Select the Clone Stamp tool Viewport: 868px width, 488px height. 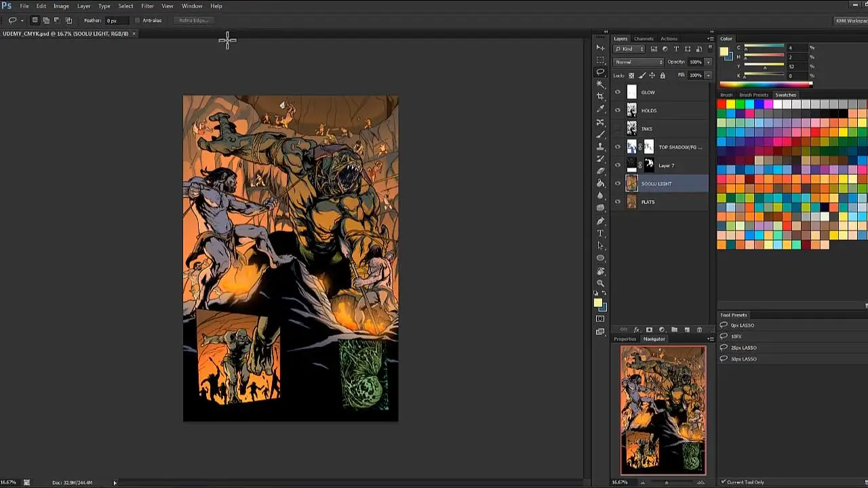click(x=600, y=146)
